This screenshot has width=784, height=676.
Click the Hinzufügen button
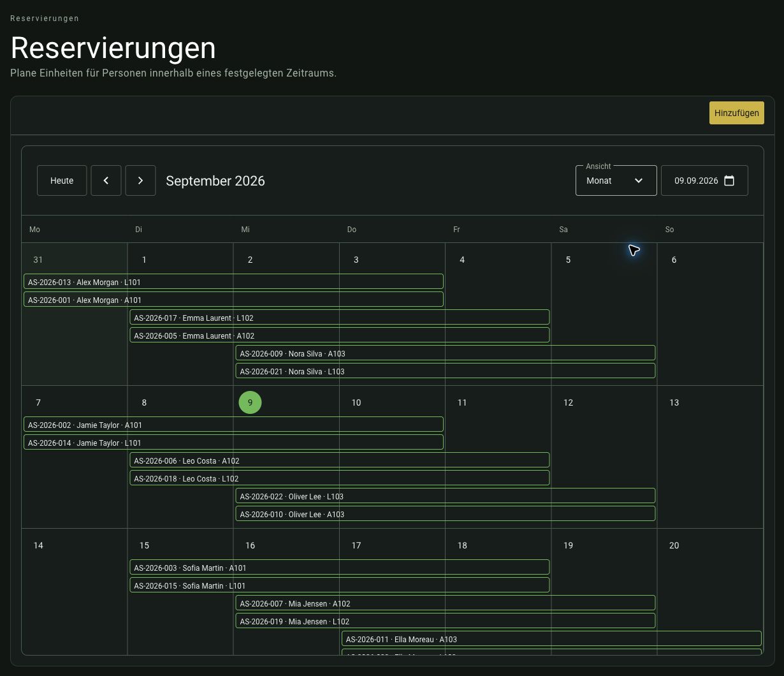(x=737, y=113)
